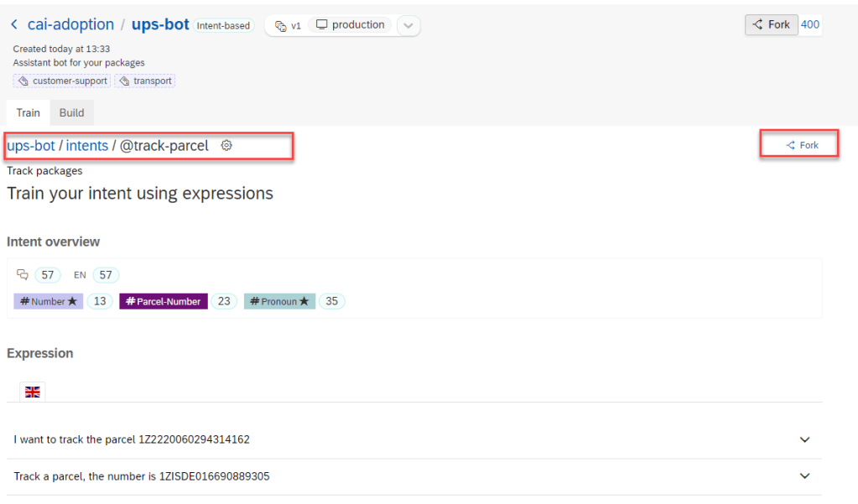Click the back arrow beside cai-adoption
Viewport: 858px width, 504px height.
coord(13,25)
